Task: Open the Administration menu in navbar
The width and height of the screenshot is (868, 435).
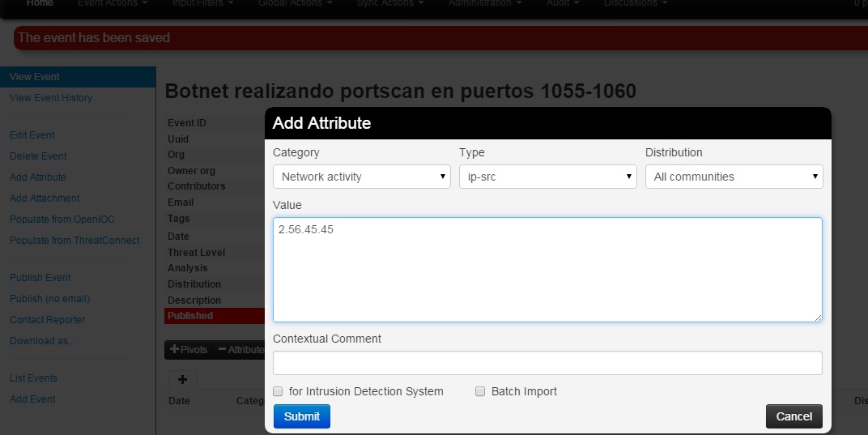Action: 485,3
